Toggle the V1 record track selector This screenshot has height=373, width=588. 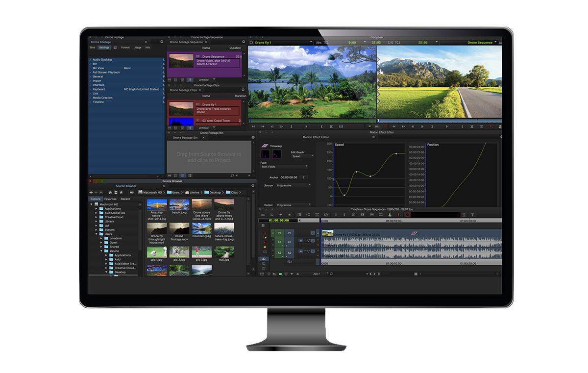pos(289,233)
